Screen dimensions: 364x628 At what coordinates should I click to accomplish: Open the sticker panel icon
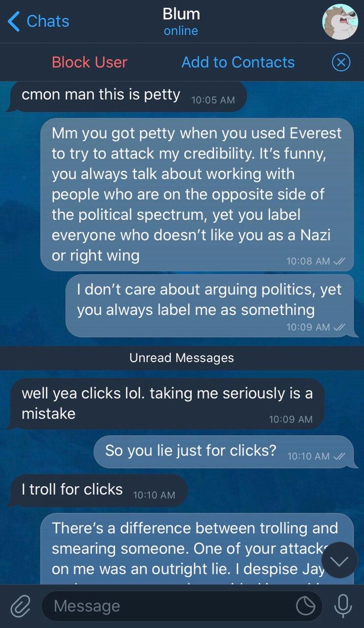tap(306, 606)
